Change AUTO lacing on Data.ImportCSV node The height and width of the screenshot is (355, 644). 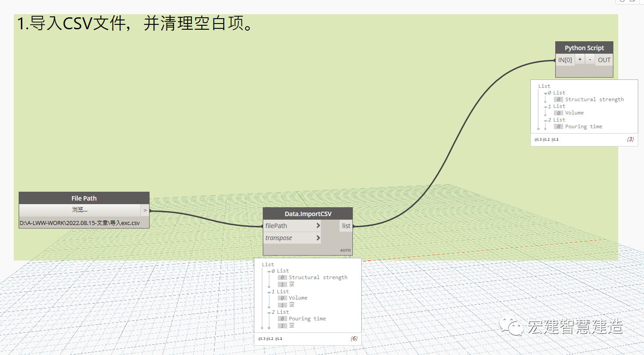tap(345, 250)
